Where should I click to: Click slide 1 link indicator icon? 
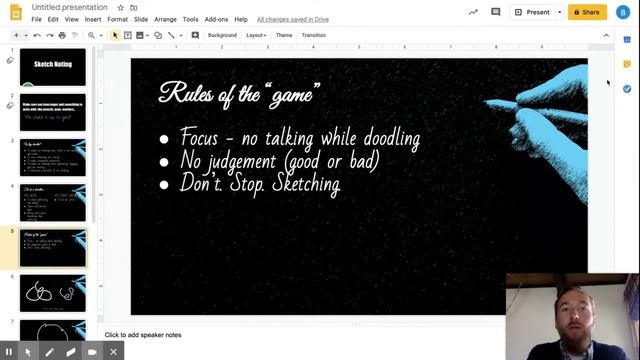10,60
